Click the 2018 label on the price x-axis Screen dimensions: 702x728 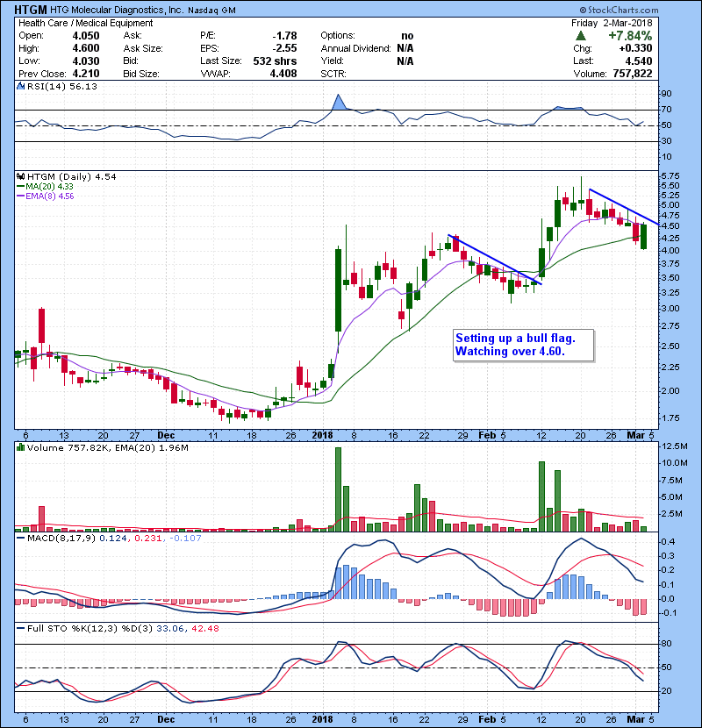(x=322, y=435)
